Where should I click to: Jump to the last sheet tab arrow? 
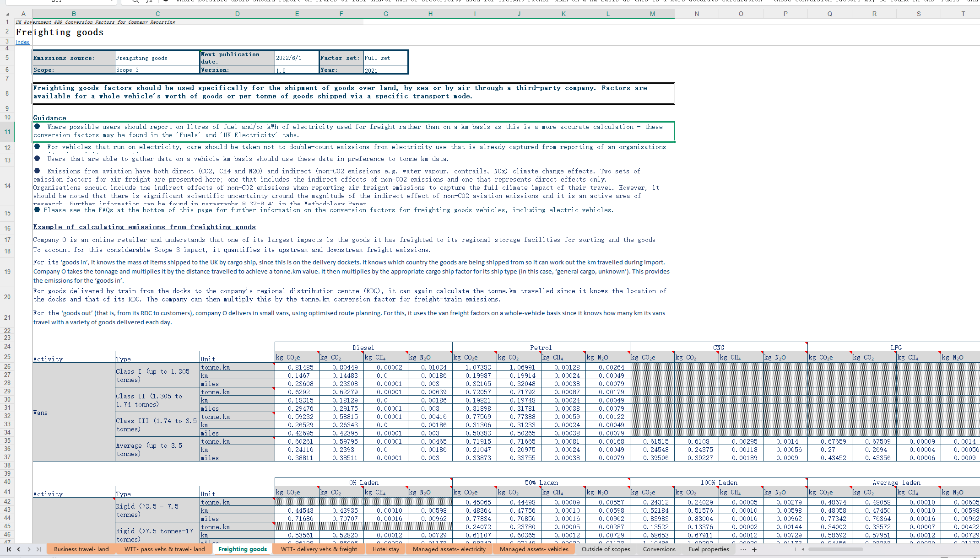click(x=39, y=549)
